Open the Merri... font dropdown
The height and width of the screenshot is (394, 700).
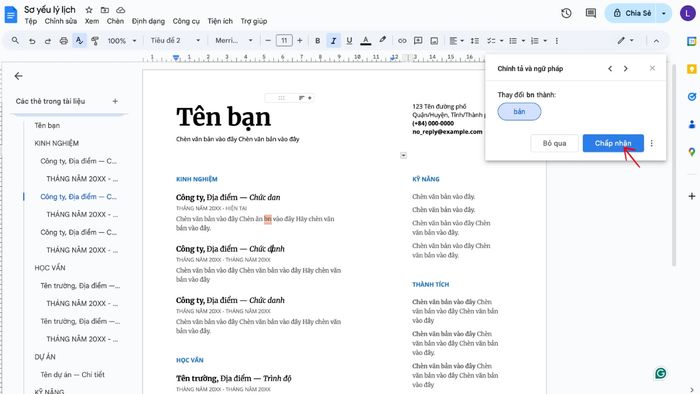[234, 41]
